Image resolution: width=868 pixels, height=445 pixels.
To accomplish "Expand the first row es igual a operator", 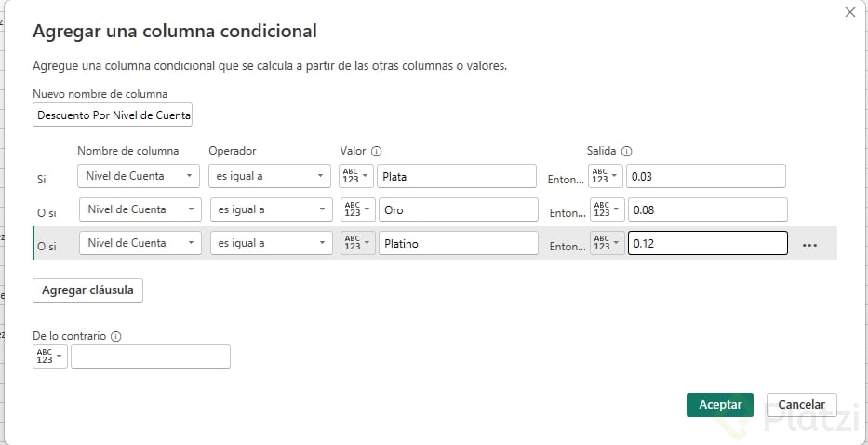I will tap(270, 176).
